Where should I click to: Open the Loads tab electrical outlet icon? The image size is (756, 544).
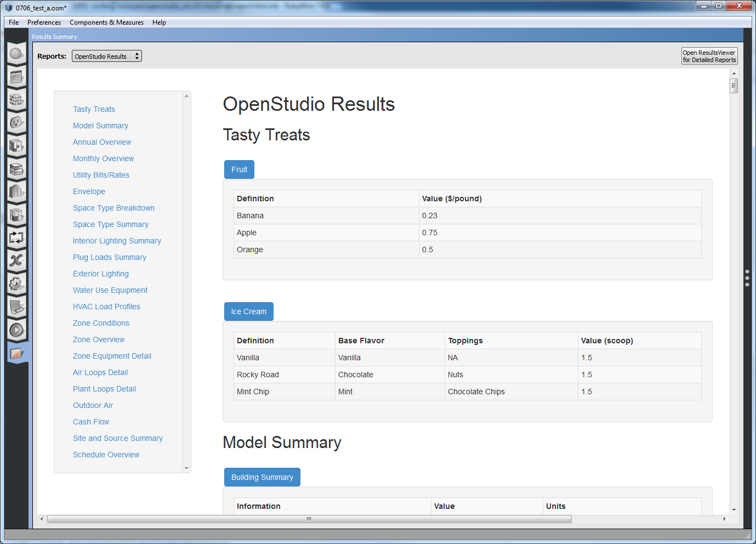pos(16,122)
